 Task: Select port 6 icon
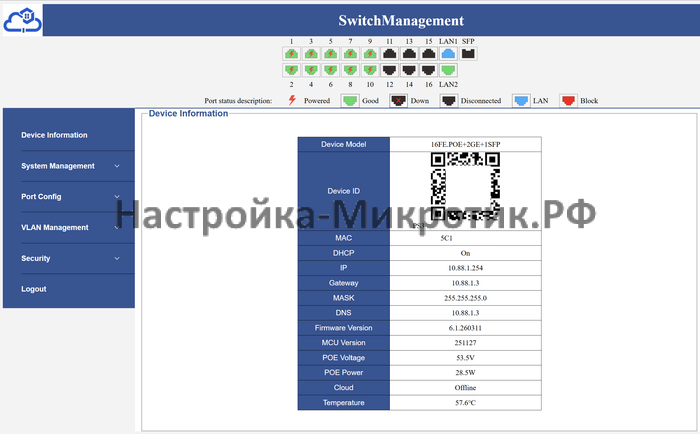click(330, 70)
